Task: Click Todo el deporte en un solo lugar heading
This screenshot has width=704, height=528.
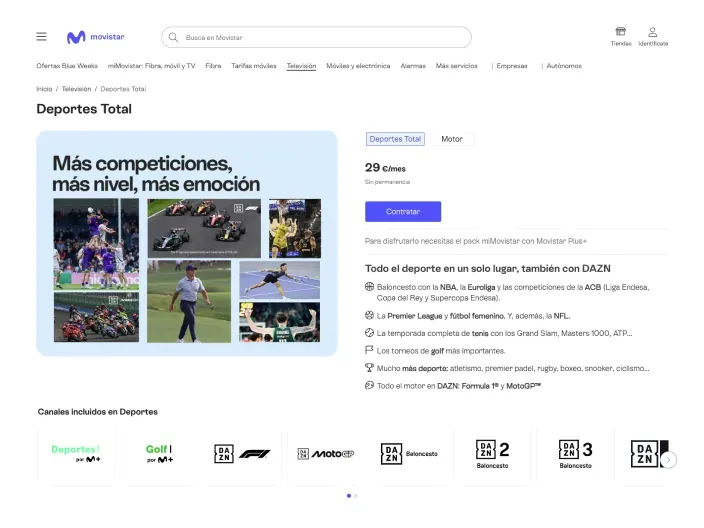Action: click(488, 268)
